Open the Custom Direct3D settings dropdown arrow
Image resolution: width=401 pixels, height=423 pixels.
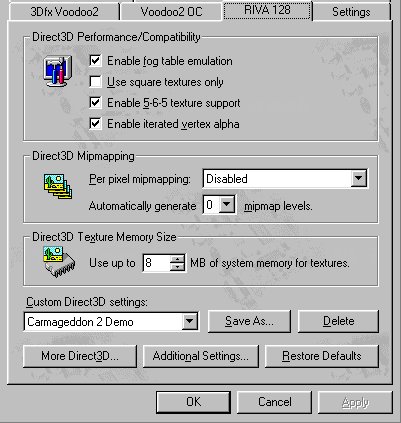click(190, 321)
